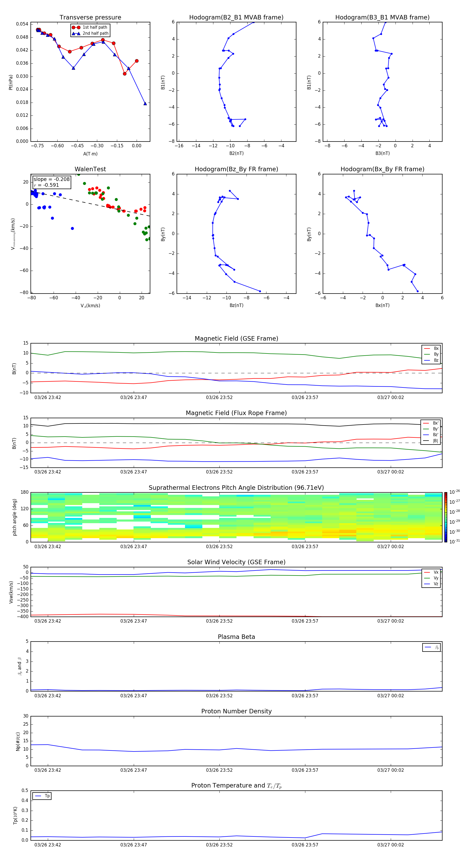Click the 'Bz(nT)' x-axis label

pyautogui.click(x=236, y=305)
